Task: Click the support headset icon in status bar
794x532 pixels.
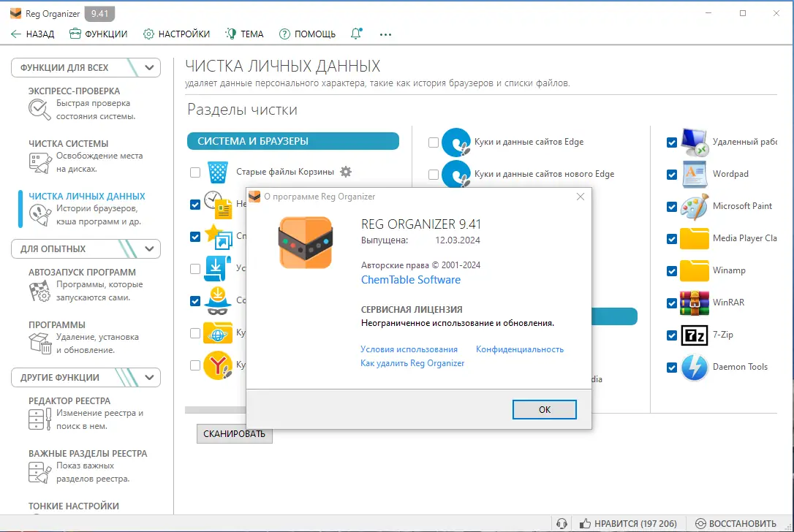Action: pyautogui.click(x=562, y=523)
